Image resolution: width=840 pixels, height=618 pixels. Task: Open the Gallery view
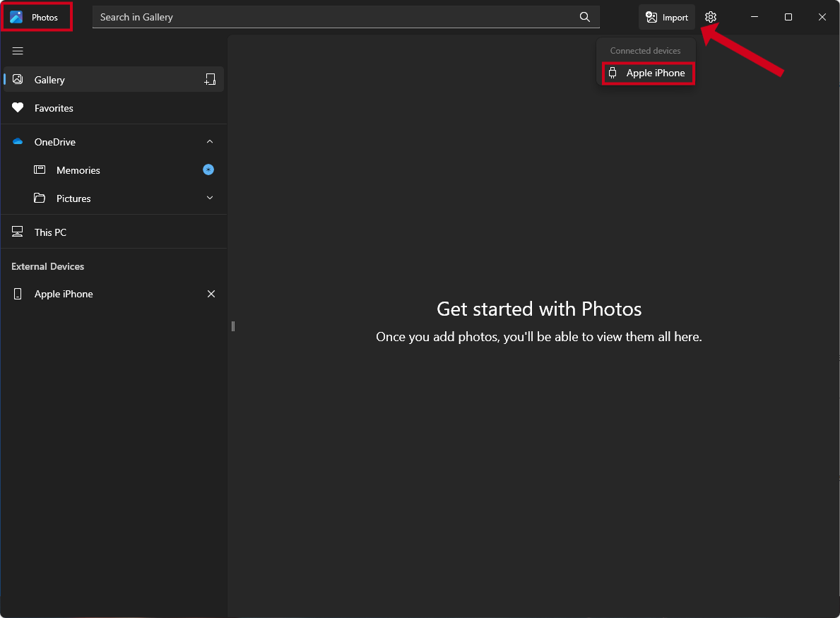[114, 79]
